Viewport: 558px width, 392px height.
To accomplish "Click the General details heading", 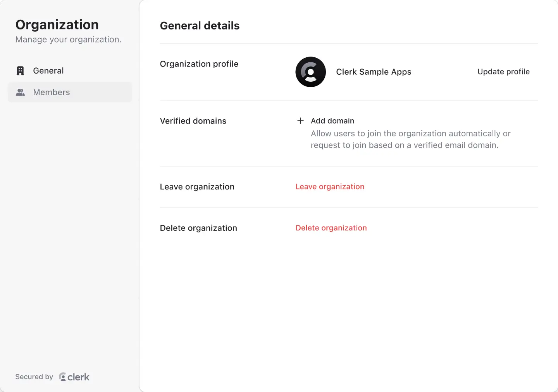I will pyautogui.click(x=200, y=26).
